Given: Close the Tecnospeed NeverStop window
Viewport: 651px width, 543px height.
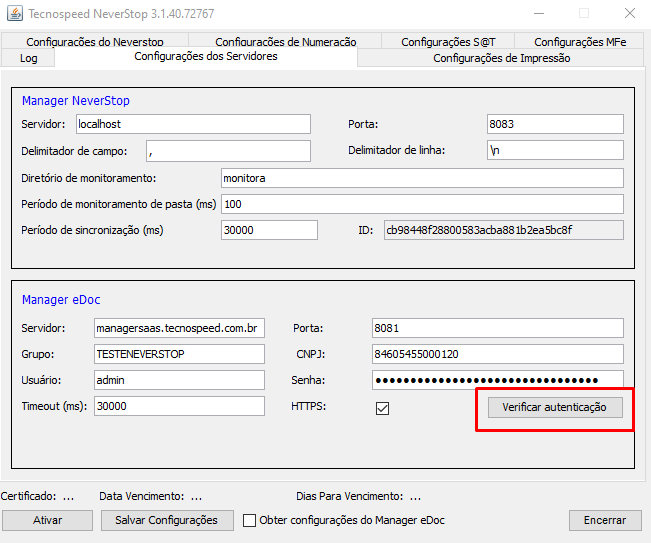Looking at the screenshot, I should pyautogui.click(x=630, y=13).
